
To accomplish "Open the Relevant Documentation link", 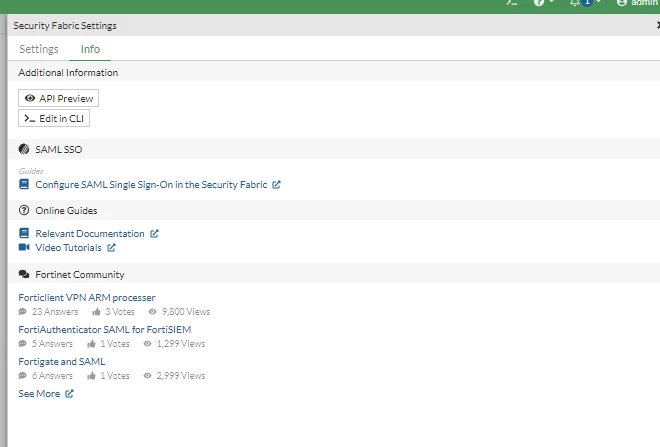I will [90, 234].
